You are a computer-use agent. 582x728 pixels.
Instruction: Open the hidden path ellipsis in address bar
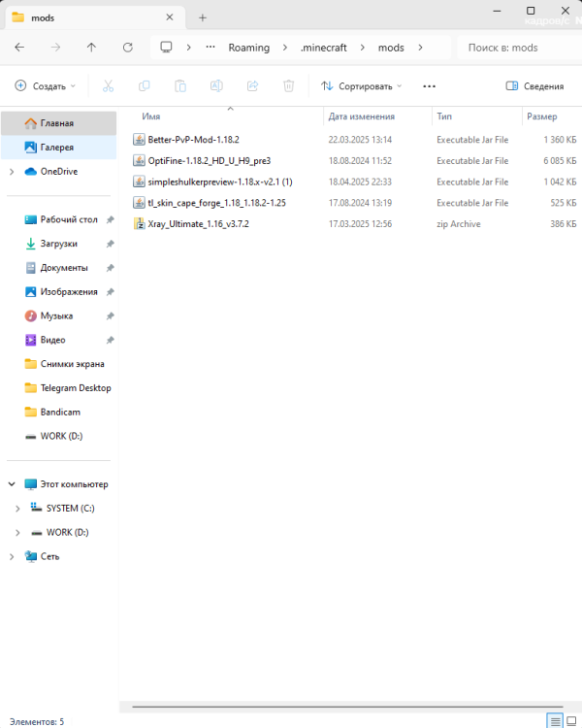(x=210, y=48)
